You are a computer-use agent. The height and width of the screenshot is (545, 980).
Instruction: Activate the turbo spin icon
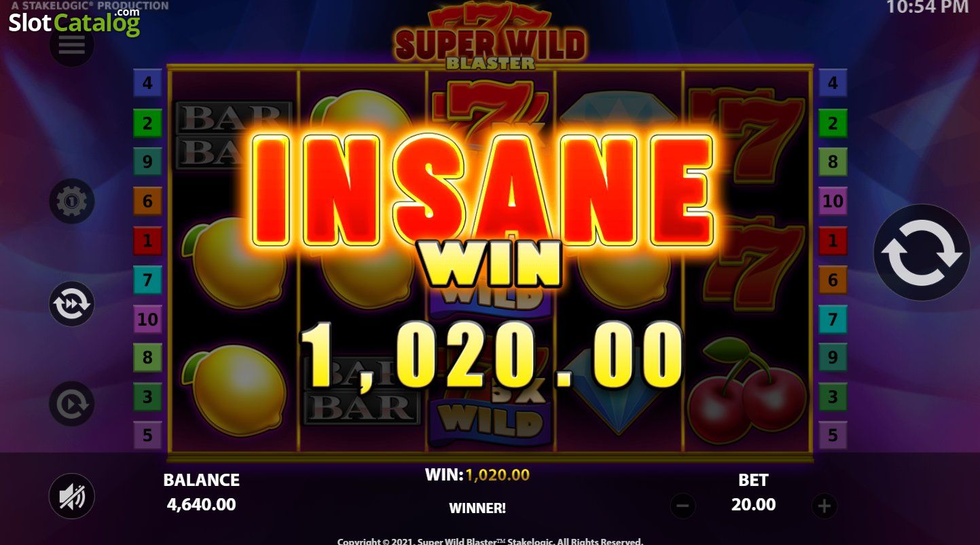(x=72, y=303)
